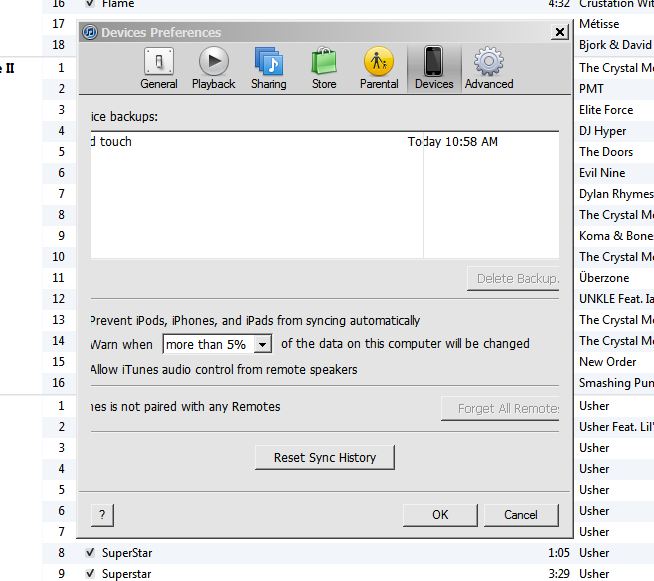Select the Dylan Rhymes artist entry
Image resolution: width=654 pixels, height=581 pixels.
pyautogui.click(x=616, y=194)
